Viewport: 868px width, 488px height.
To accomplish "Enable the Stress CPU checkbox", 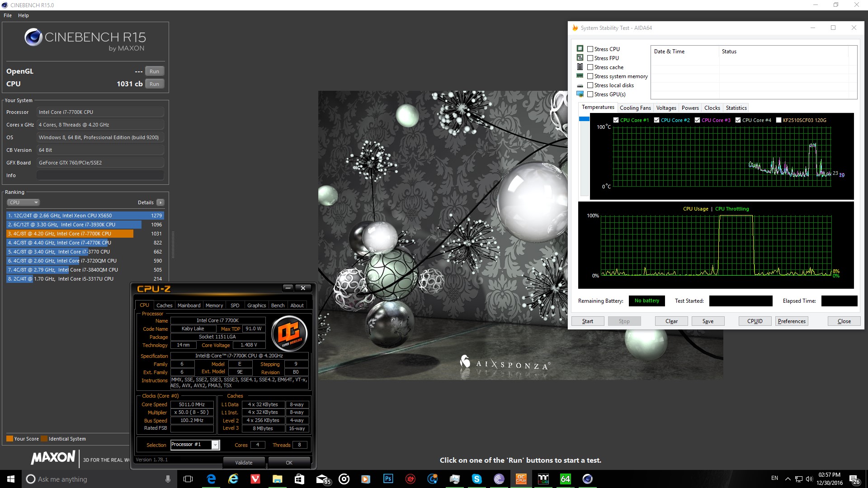I will (x=590, y=49).
